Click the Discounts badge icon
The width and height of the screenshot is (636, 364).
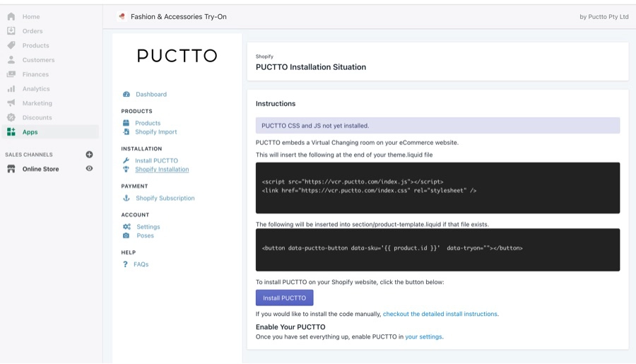pos(11,117)
